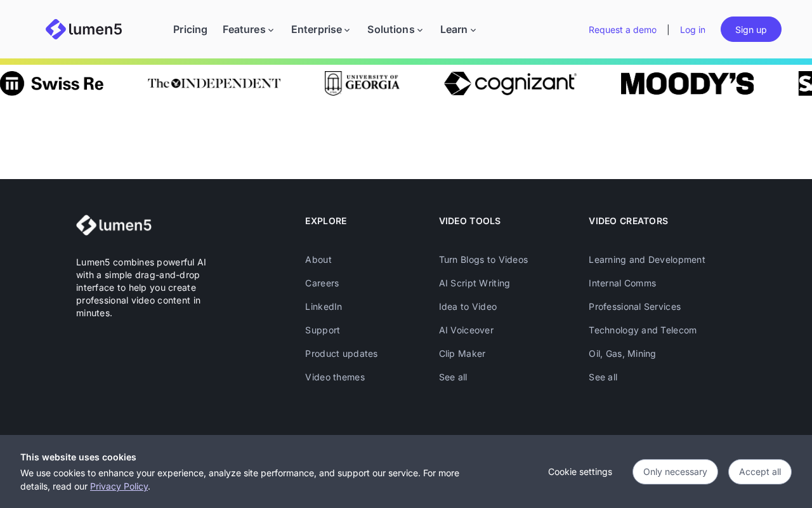Open Idea to Video link
This screenshot has width=812, height=508.
[x=468, y=307]
